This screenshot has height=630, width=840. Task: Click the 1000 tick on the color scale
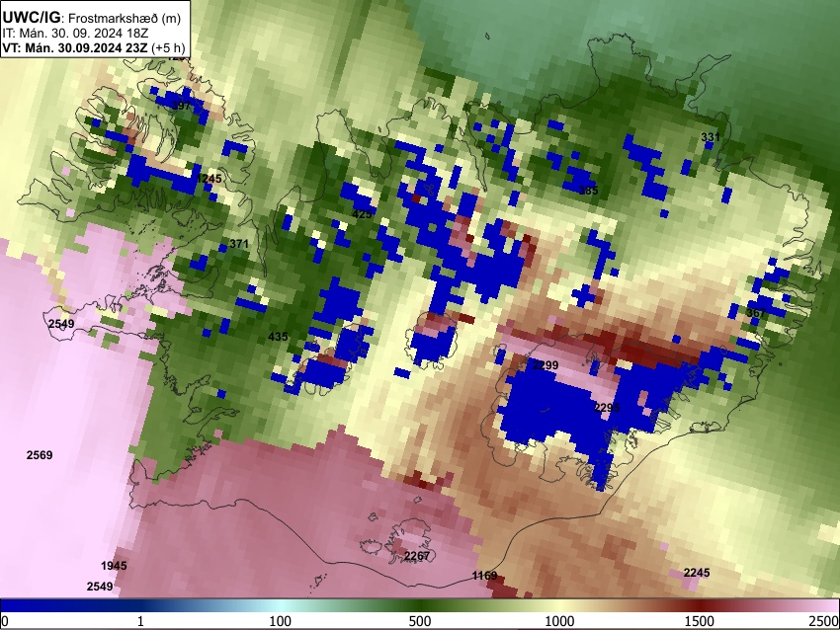(x=559, y=621)
